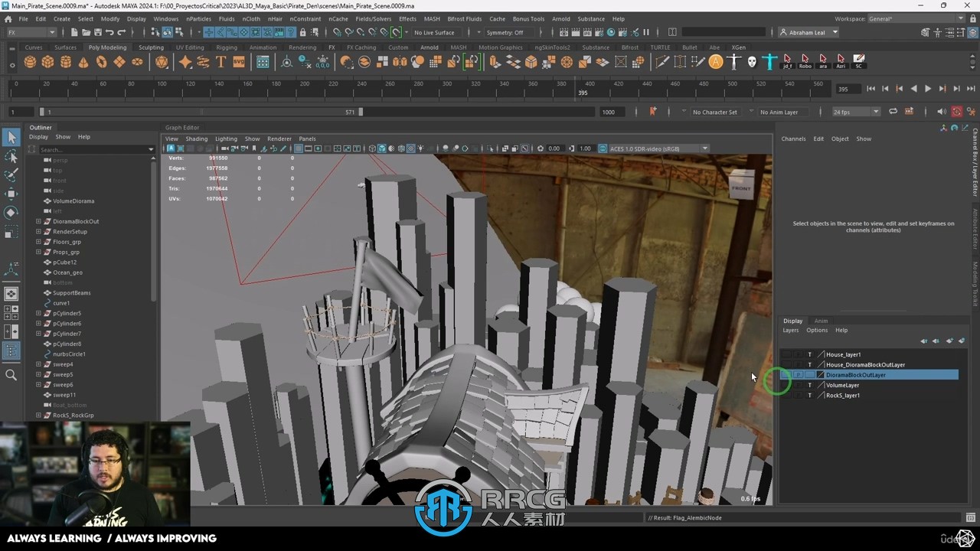
Task: Click the skull mask shelf icon
Action: pyautogui.click(x=752, y=62)
